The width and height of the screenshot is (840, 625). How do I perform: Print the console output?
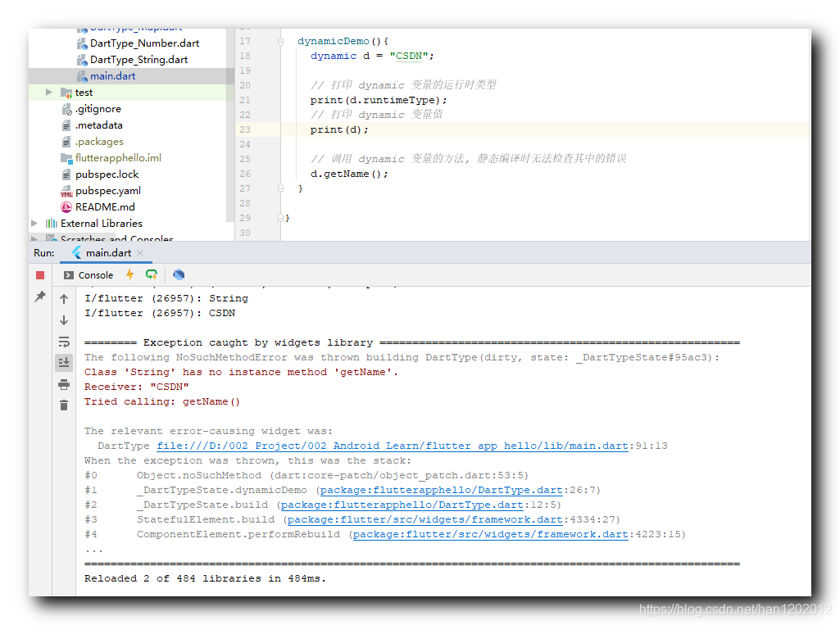tap(64, 384)
